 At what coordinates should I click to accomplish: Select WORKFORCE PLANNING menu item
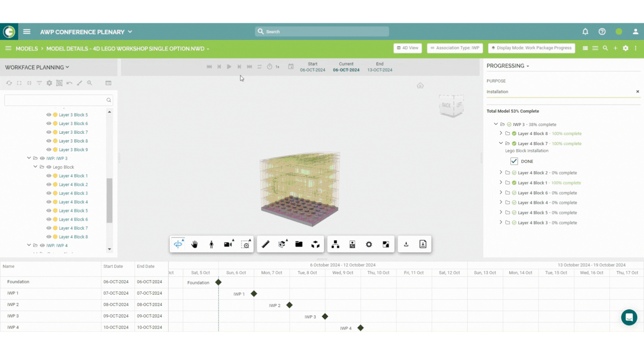click(x=37, y=67)
